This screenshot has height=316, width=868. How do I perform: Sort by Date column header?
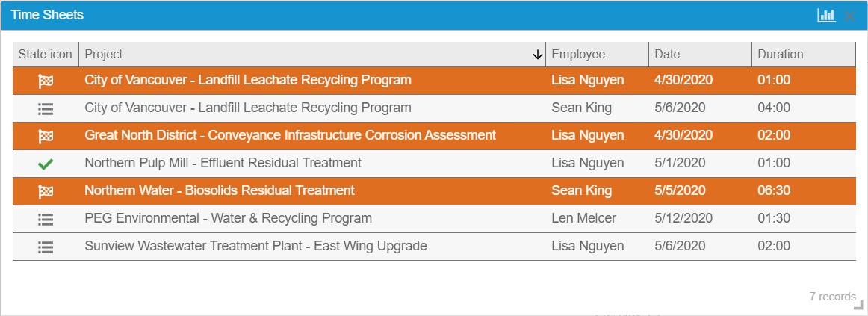tap(667, 55)
